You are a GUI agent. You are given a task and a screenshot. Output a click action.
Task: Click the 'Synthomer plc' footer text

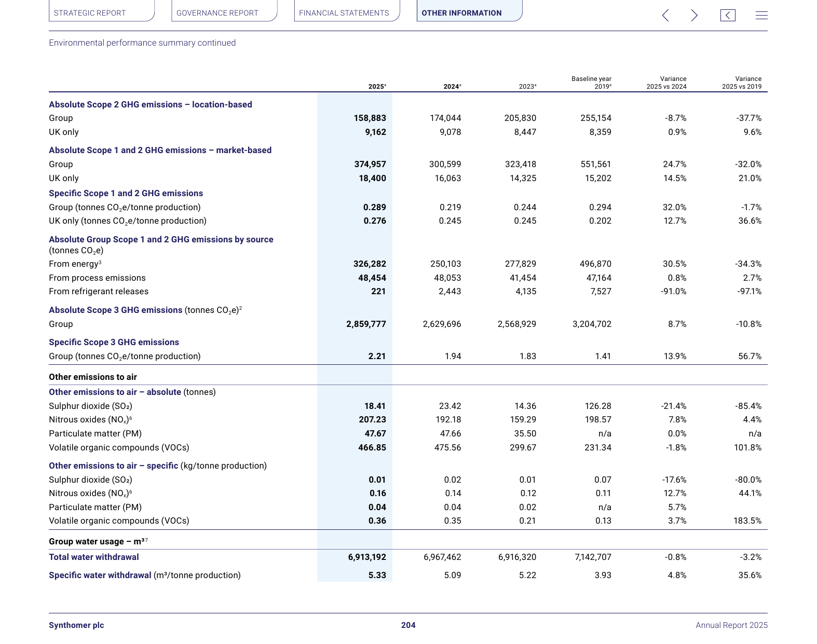coord(76,625)
